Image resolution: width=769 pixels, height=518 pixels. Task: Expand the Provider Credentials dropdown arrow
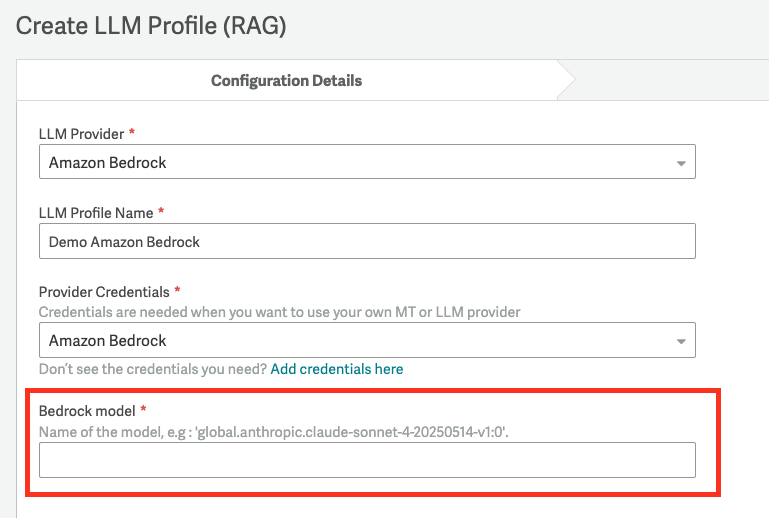(681, 341)
